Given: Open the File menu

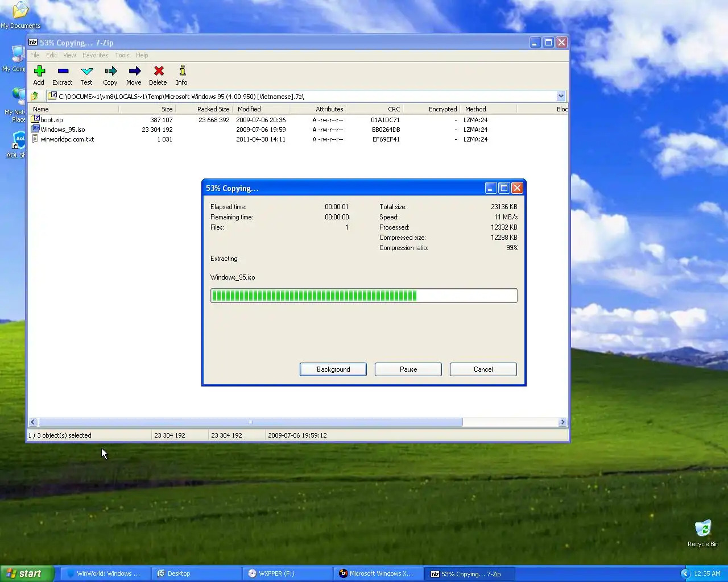Looking at the screenshot, I should (35, 55).
